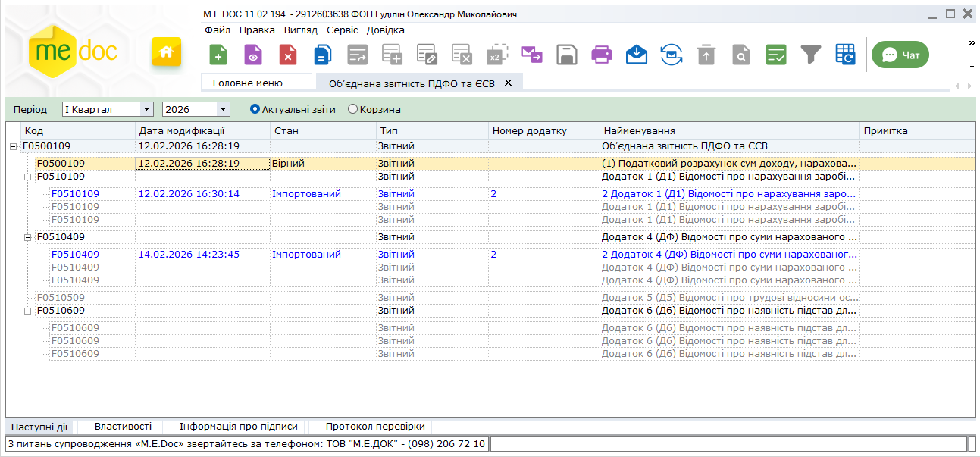Open the 2026 year dropdown
This screenshot has height=457, width=980.
(222, 109)
